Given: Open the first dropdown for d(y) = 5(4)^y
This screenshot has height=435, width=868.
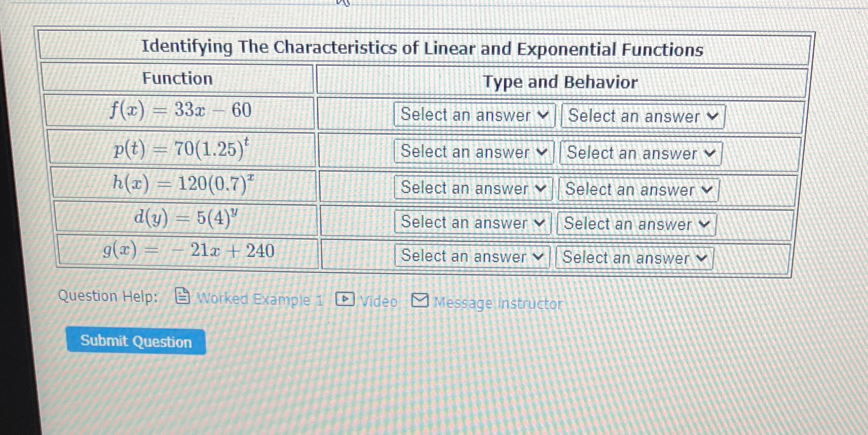Looking at the screenshot, I should coord(473,223).
